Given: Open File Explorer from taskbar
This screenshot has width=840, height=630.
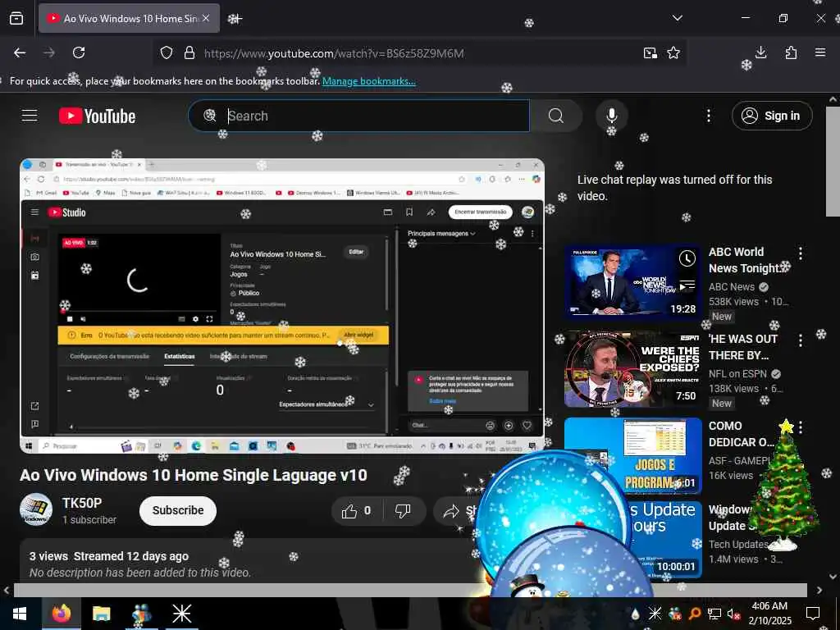Looking at the screenshot, I should 101,614.
